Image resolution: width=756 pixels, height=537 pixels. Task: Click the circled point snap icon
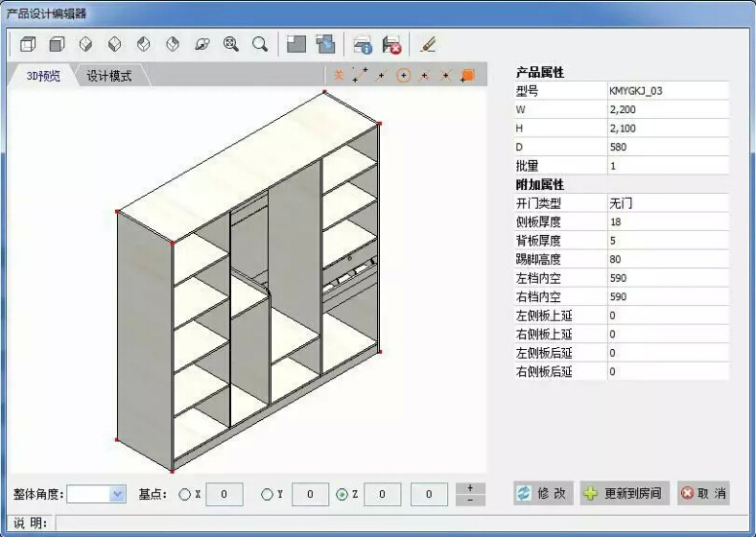tap(403, 75)
